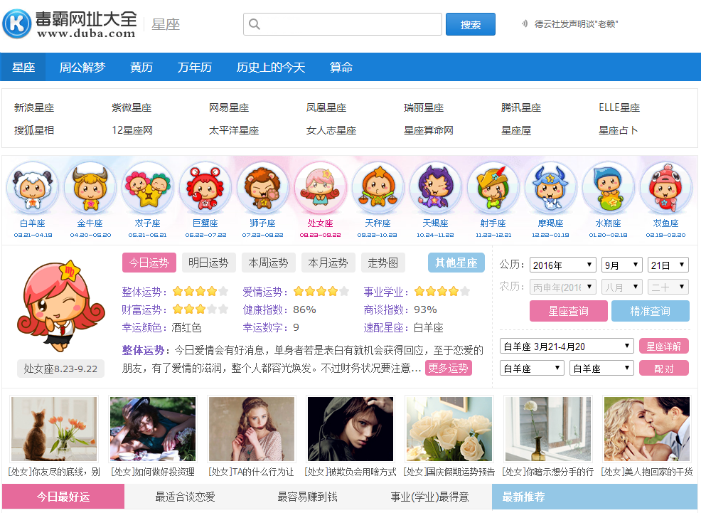701x513 pixels.
Task: Choose the 狮子座 Leo zodiac icon
Action: click(x=262, y=188)
